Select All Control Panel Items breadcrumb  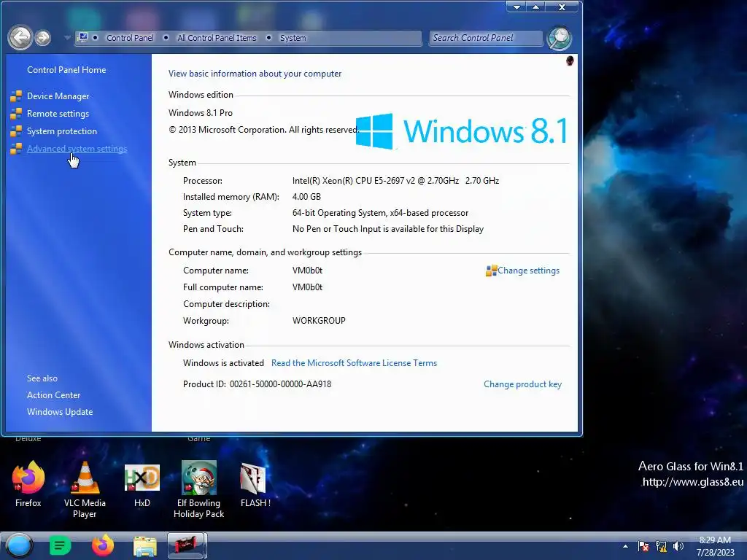[217, 38]
